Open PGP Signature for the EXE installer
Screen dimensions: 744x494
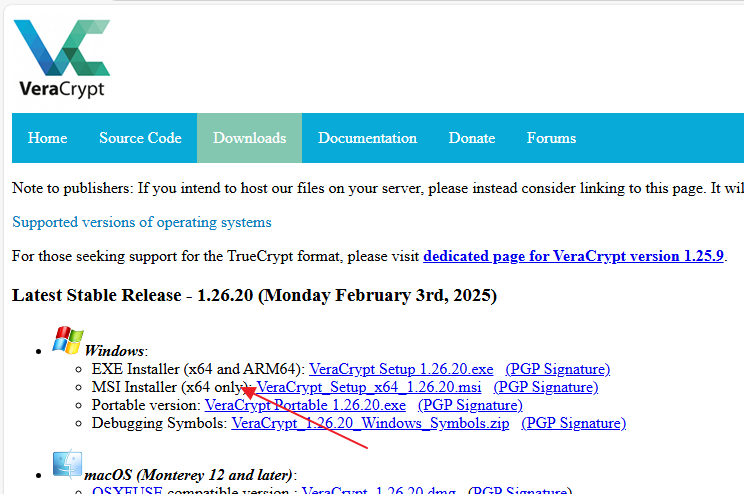[557, 369]
